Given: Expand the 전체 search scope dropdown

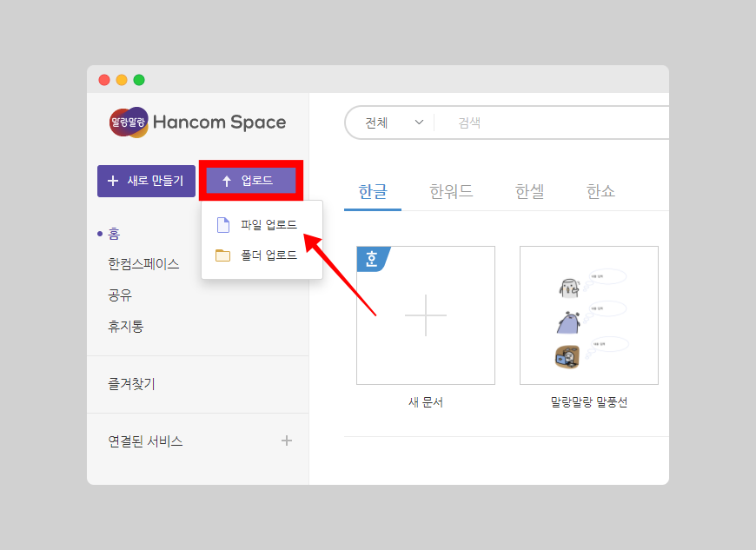Looking at the screenshot, I should click(394, 123).
